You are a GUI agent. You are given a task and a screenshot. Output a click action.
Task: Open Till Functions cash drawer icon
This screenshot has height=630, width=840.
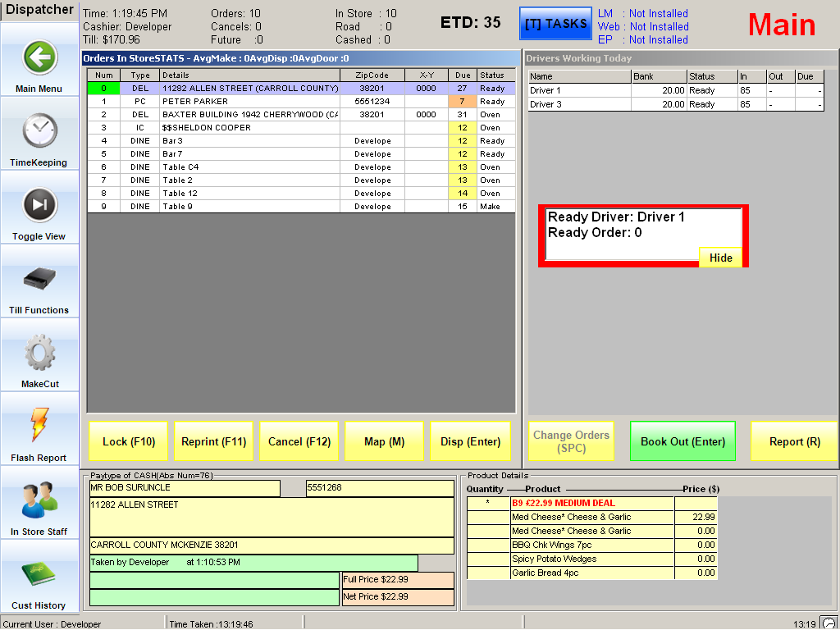point(39,279)
